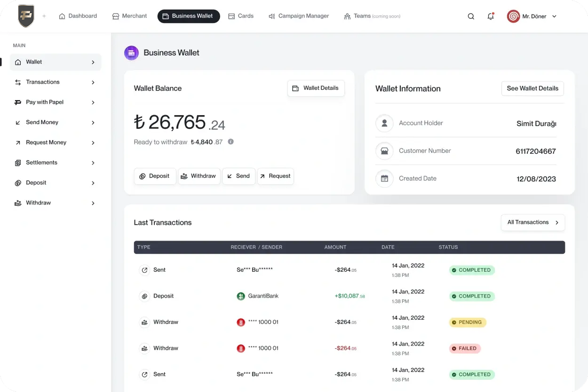Screen dimensions: 588x392
Task: Click the GarantiBank logo in transactions
Action: 240,296
